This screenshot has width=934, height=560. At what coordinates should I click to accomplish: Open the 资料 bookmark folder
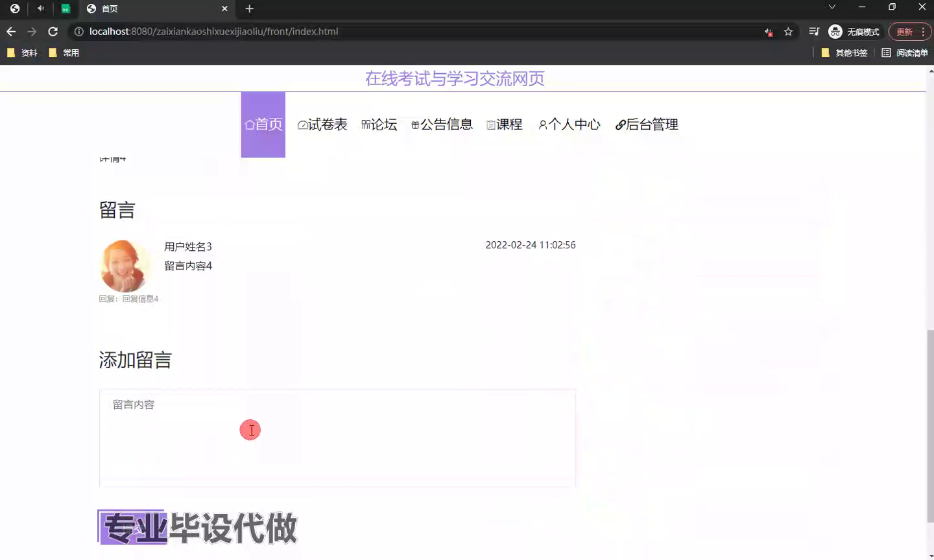(x=22, y=53)
